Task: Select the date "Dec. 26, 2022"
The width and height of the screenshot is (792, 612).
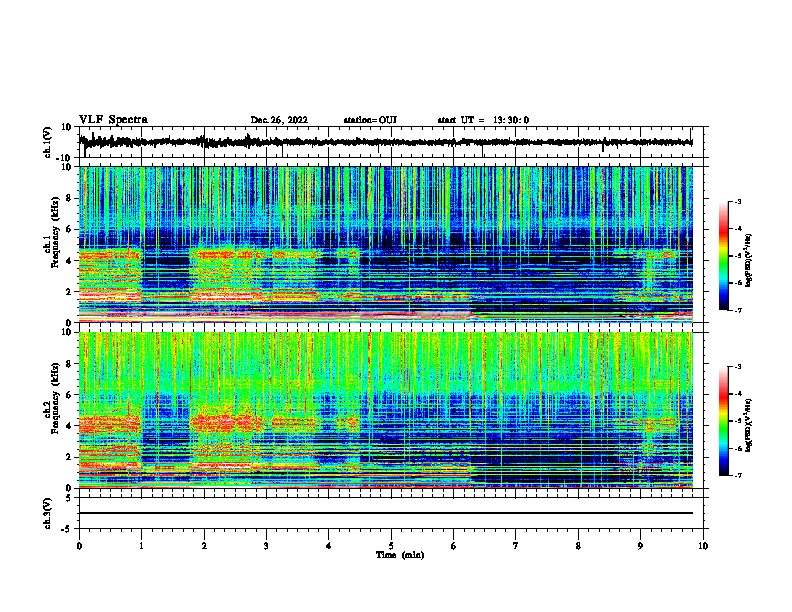Action: 279,120
